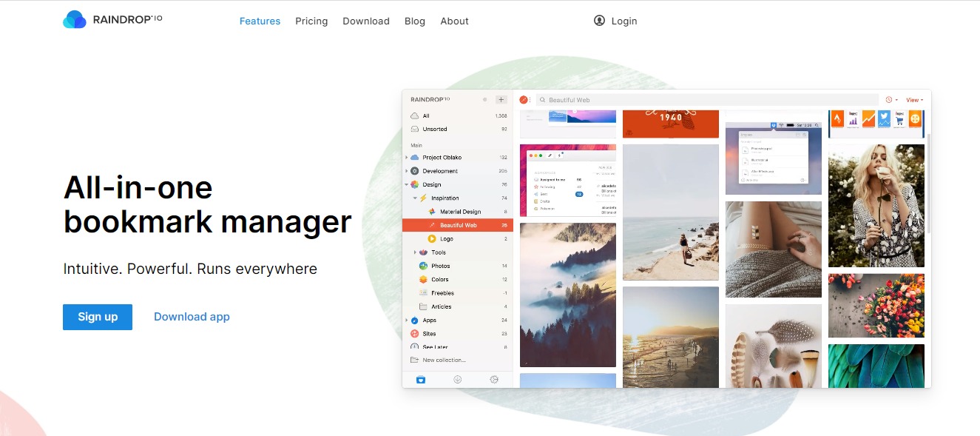This screenshot has width=980, height=436.
Task: Open the beach walker photo thumbnail
Action: coord(671,212)
